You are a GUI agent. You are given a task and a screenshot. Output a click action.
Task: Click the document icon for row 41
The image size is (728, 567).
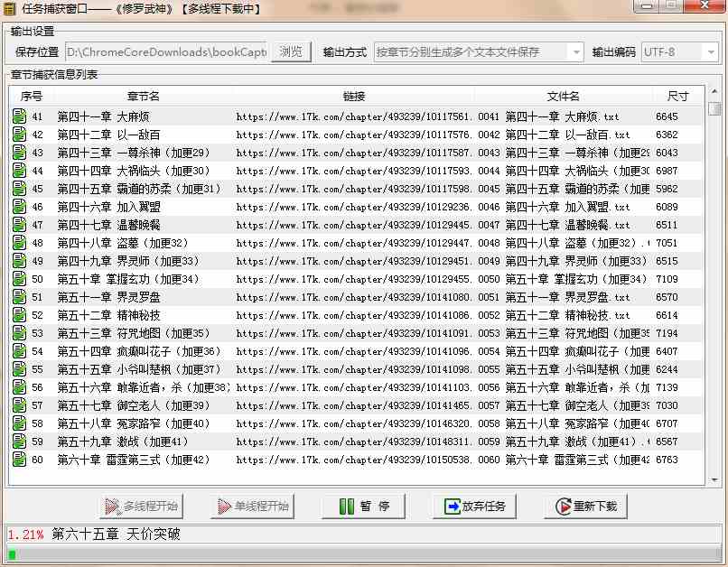coord(19,116)
